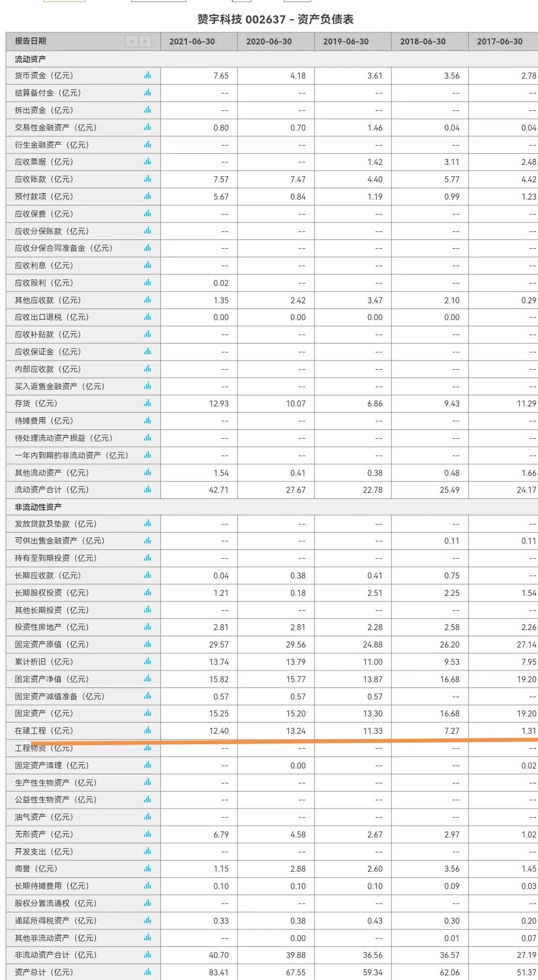The height and width of the screenshot is (980, 538).
Task: Go to next report dates with right arrow
Action: 145,41
